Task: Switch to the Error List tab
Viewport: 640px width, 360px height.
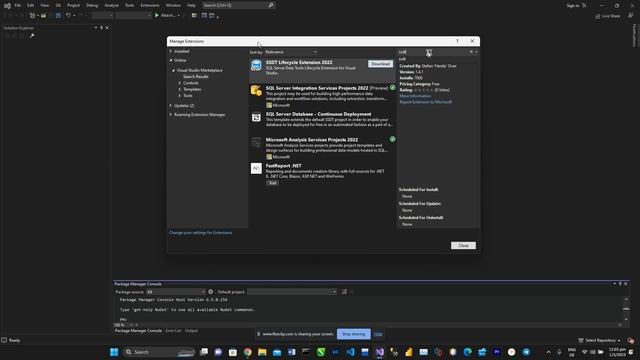Action: [173, 331]
